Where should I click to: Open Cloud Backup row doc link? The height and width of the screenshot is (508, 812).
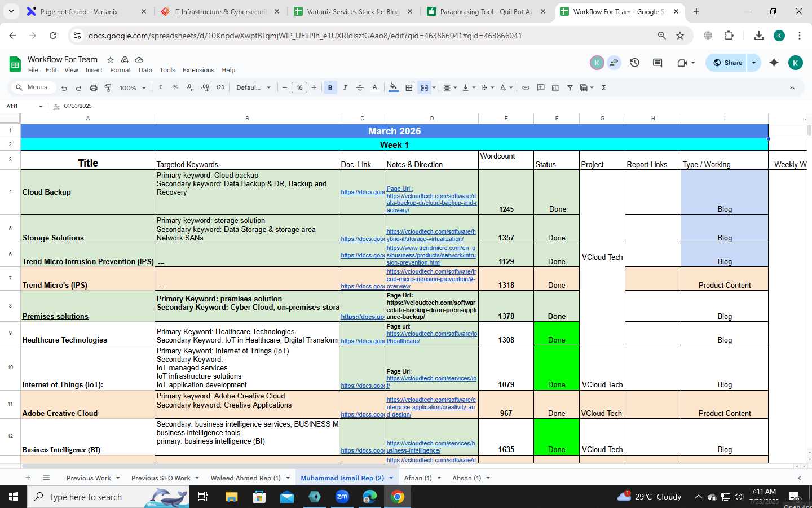(363, 192)
